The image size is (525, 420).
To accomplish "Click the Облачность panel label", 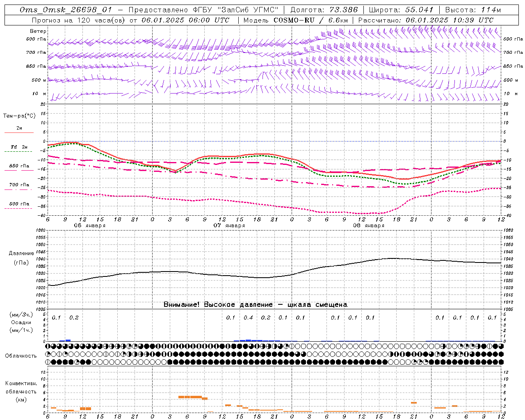I will 21,356.
